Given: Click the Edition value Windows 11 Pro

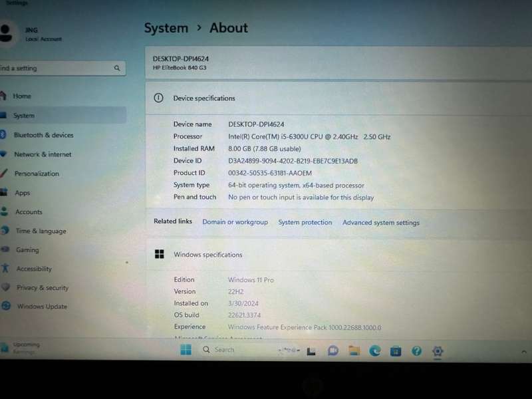Looking at the screenshot, I should click(x=251, y=280).
